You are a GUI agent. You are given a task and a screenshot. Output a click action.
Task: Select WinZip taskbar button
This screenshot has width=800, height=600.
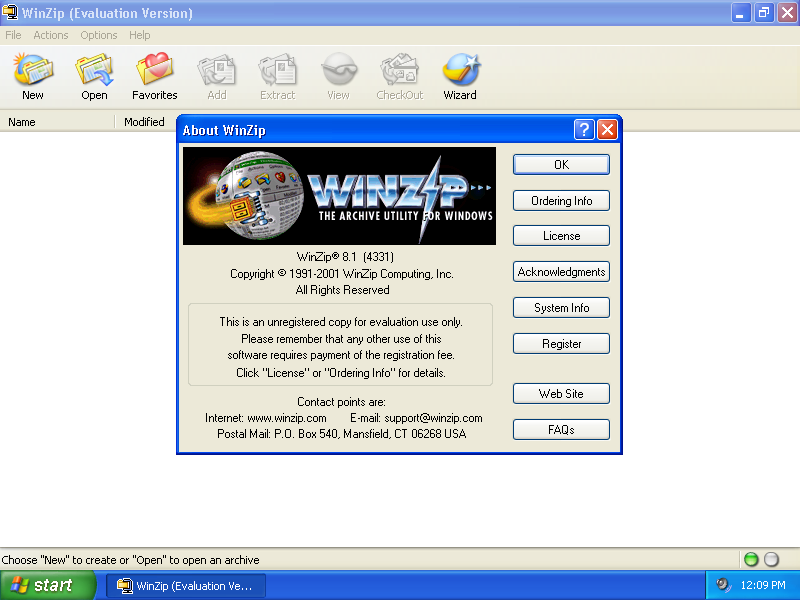click(x=186, y=585)
